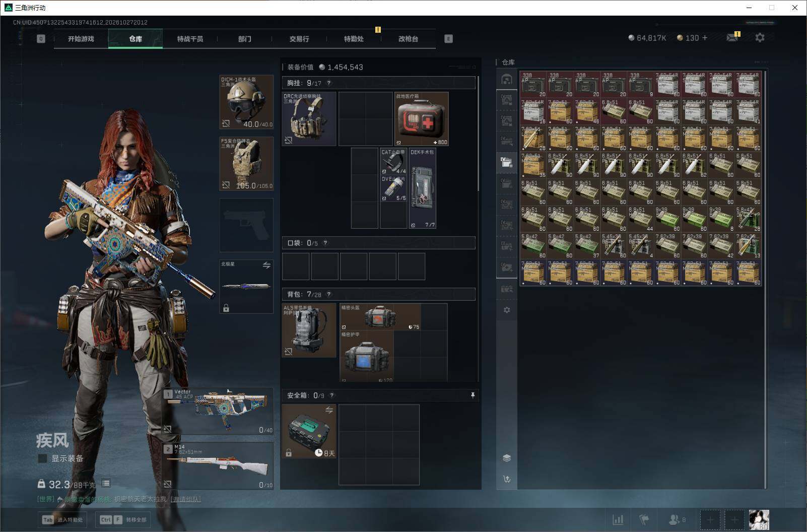Click the 邀请组队 link in chat
This screenshot has width=807, height=532.
pyautogui.click(x=186, y=499)
